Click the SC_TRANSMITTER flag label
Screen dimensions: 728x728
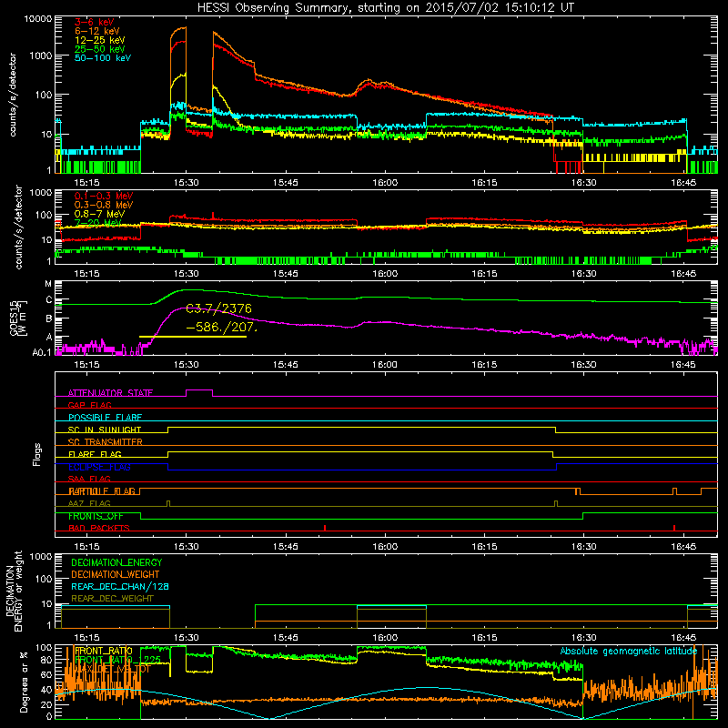pyautogui.click(x=105, y=442)
